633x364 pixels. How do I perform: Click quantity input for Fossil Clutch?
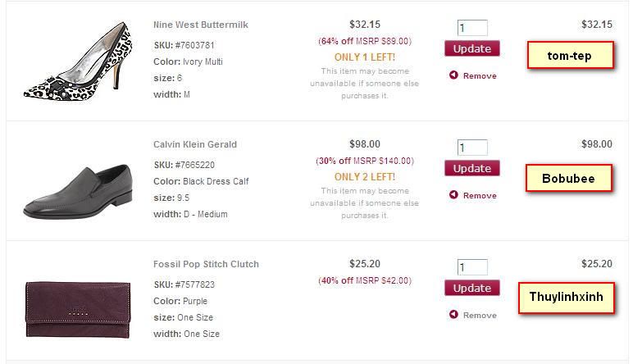pyautogui.click(x=472, y=267)
